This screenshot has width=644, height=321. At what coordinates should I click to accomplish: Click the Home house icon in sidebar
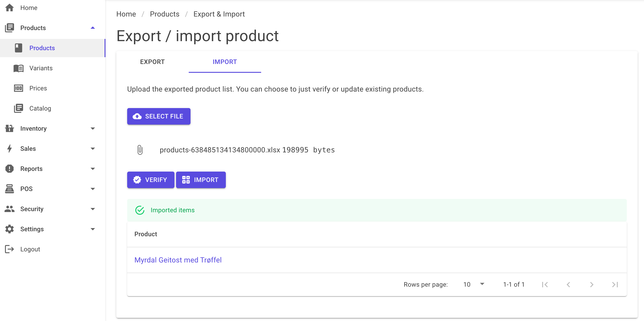coord(10,8)
